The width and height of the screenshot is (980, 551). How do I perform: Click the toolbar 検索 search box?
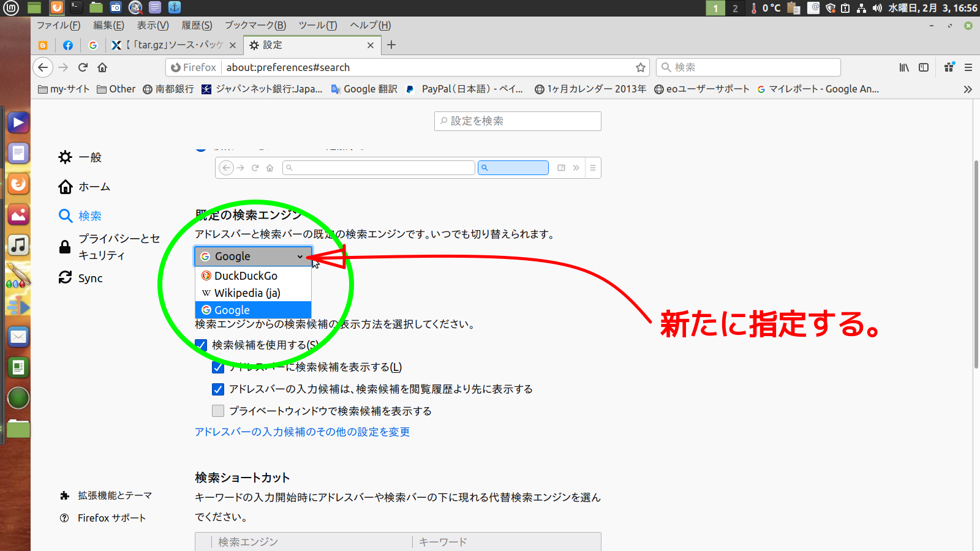[x=748, y=67]
